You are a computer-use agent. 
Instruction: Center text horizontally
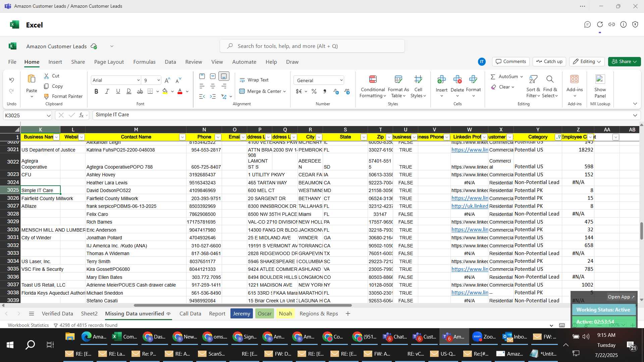pyautogui.click(x=213, y=86)
